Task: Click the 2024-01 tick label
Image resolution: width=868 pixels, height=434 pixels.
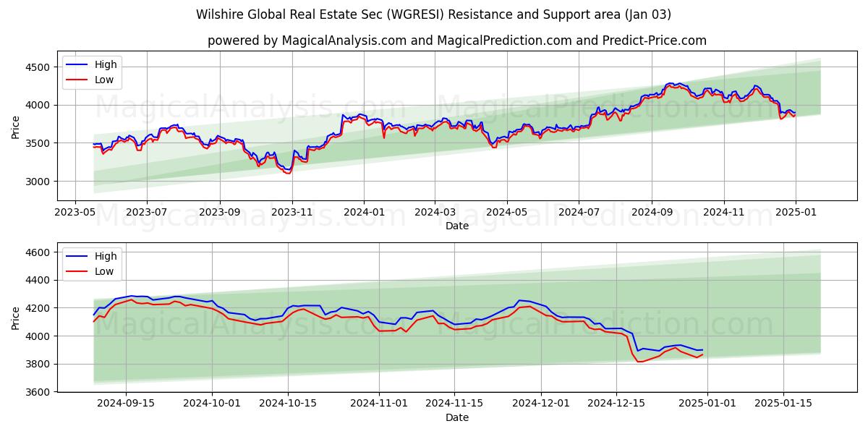Action: [363, 212]
